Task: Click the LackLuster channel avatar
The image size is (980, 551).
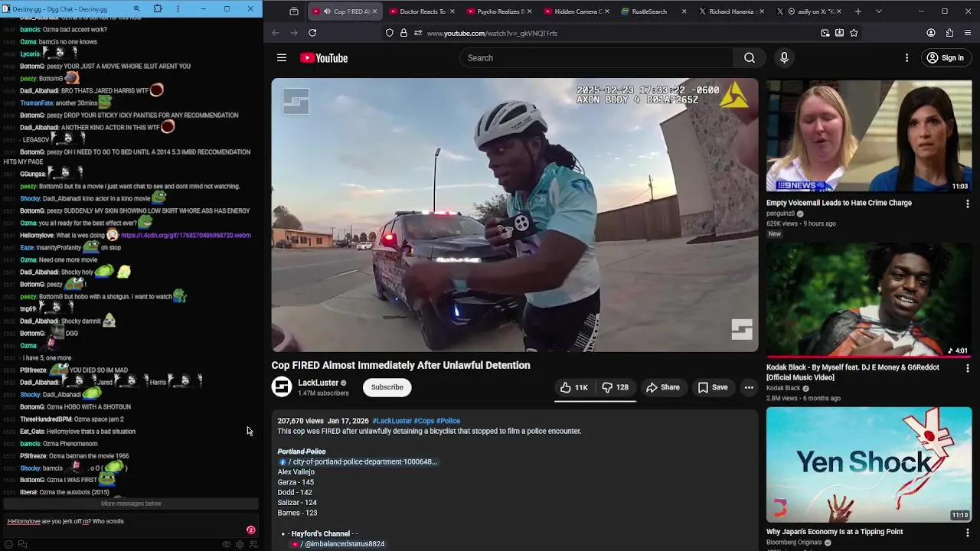Action: tap(282, 387)
